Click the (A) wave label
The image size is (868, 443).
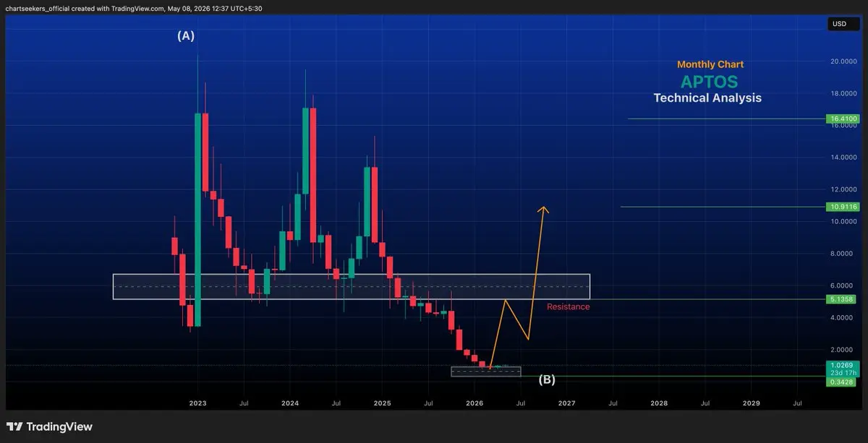(186, 35)
